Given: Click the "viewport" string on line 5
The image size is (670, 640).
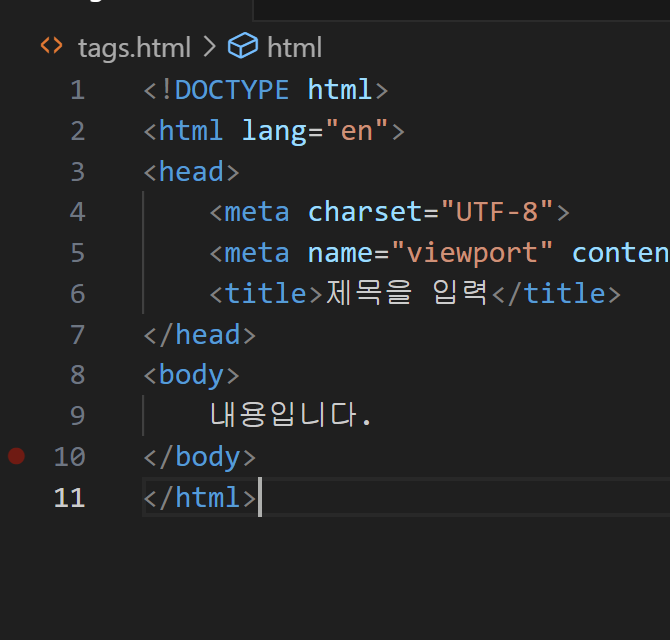Looking at the screenshot, I should coord(472,252).
